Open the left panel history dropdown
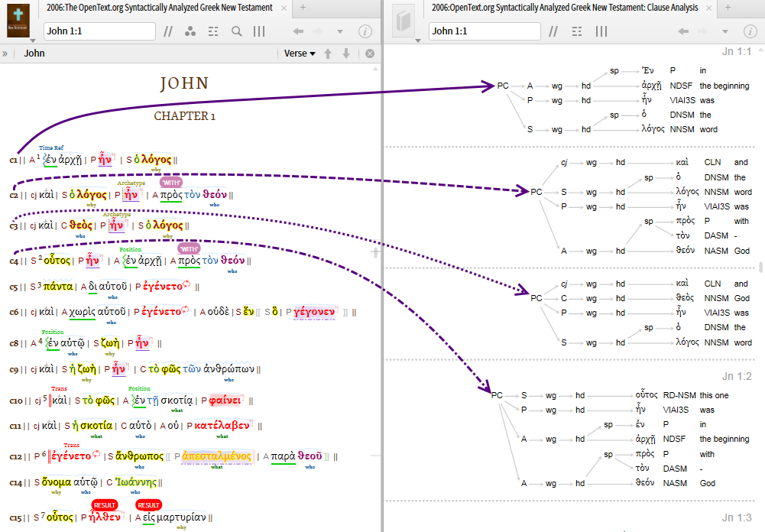Screen dimensions: 765x532 [x=339, y=32]
